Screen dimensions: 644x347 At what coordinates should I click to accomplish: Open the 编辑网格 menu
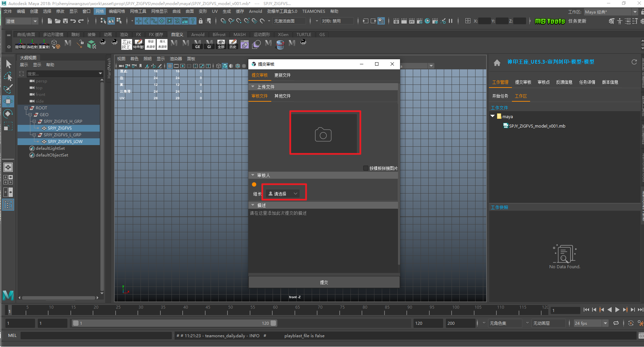117,11
